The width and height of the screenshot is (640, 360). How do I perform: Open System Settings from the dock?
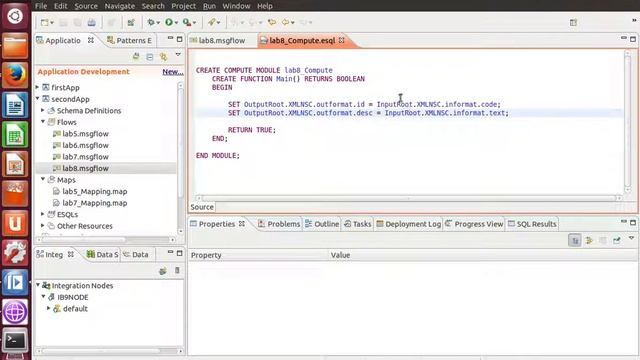15,252
